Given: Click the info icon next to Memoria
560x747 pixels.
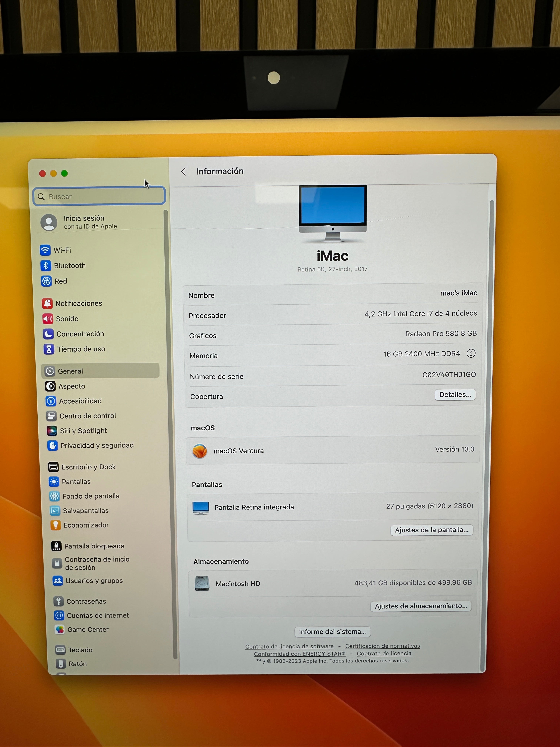Looking at the screenshot, I should pyautogui.click(x=471, y=353).
